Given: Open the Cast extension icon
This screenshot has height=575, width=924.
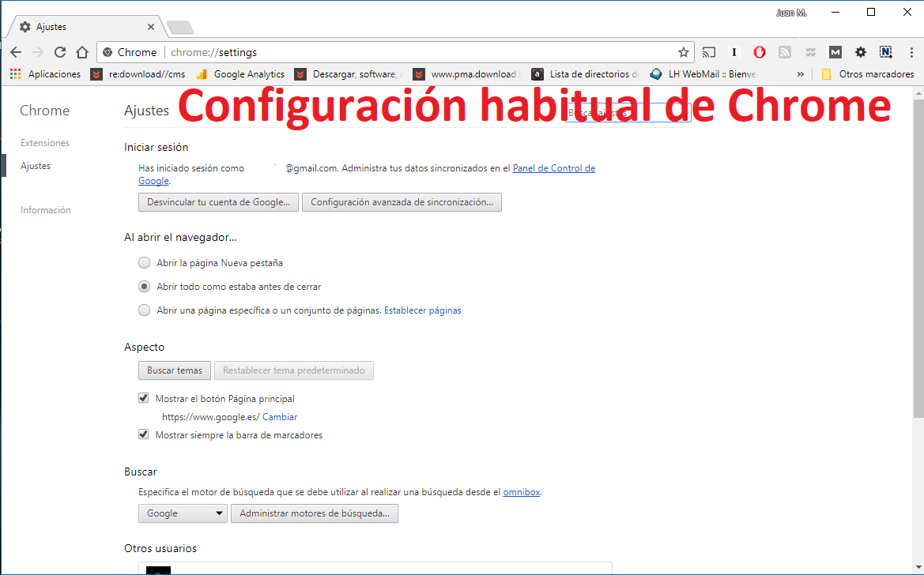Looking at the screenshot, I should 709,52.
